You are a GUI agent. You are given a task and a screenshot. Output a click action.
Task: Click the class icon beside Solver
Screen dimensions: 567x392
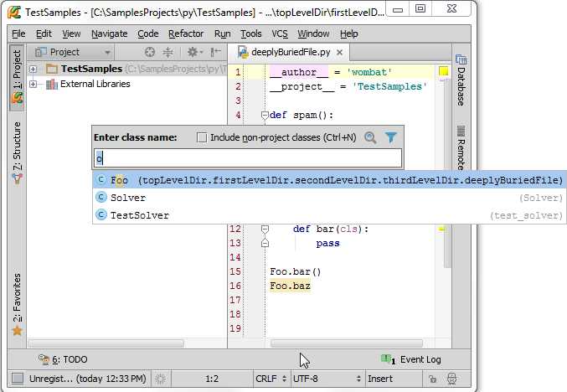click(x=101, y=197)
